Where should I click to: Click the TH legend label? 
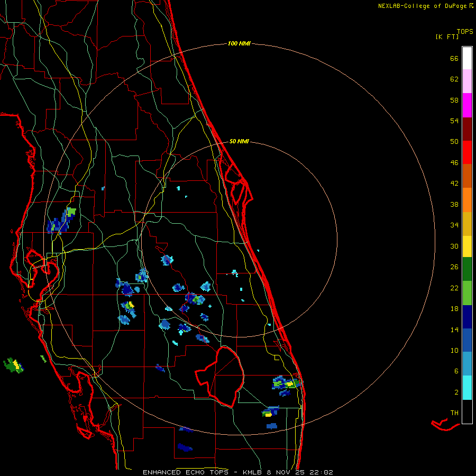[454, 413]
